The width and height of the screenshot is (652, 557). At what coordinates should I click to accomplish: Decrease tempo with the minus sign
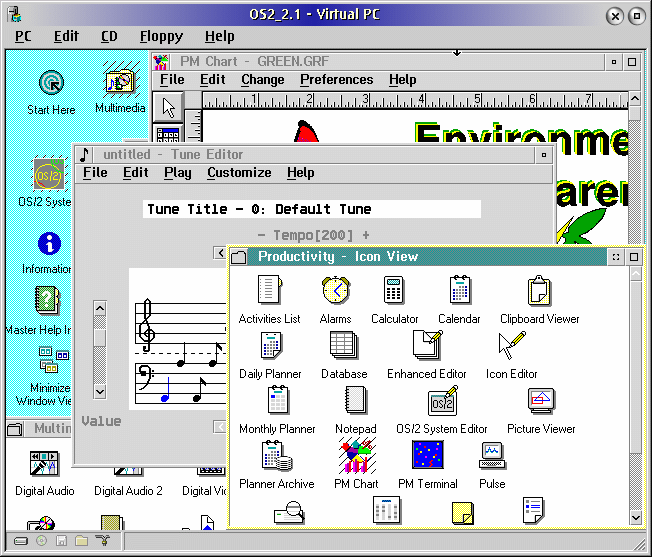click(x=261, y=235)
